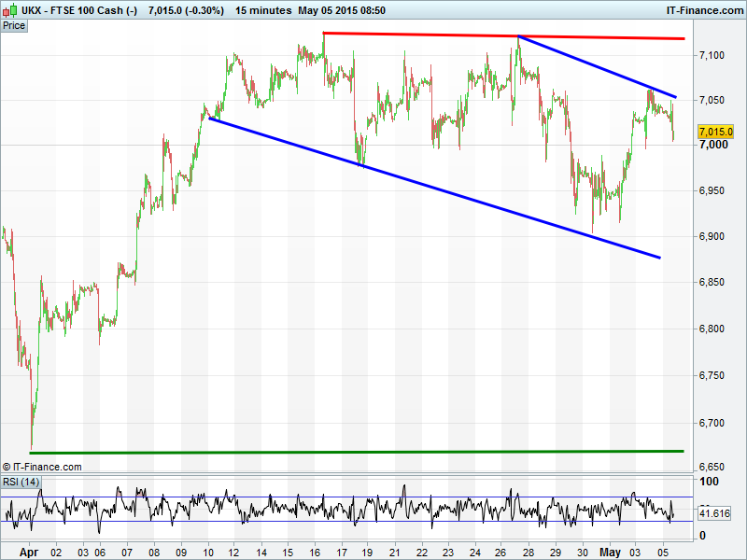Select the 15 minutes timeframe text
747x560 pixels.
263,10
